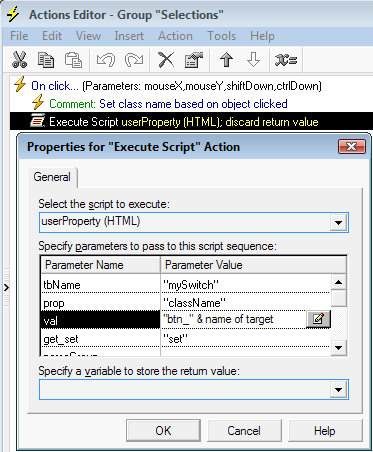
Task: Open the Edit menu
Action: (x=52, y=36)
